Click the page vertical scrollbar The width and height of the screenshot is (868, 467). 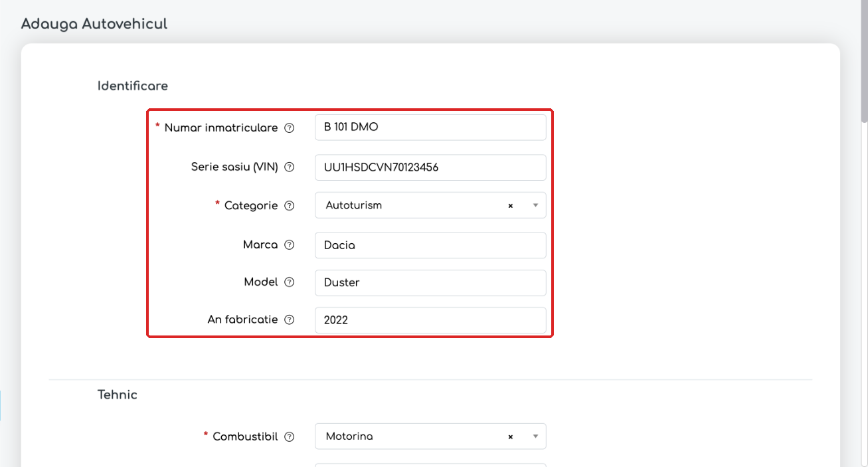click(x=864, y=61)
